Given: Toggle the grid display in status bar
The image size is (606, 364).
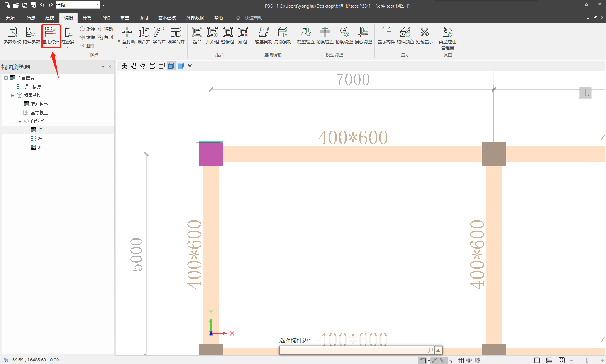Looking at the screenshot, I should [x=461, y=360].
